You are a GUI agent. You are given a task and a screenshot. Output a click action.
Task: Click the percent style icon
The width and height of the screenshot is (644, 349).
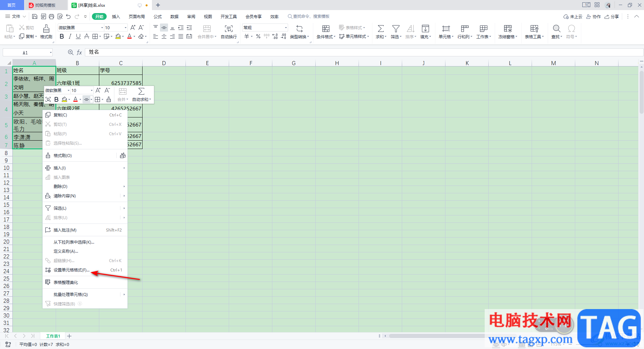tap(258, 37)
